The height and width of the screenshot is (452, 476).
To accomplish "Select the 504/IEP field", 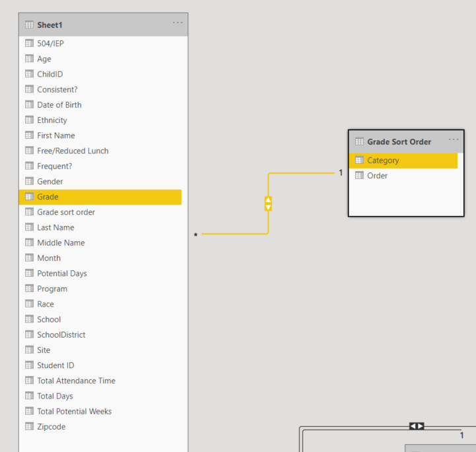I will point(100,44).
